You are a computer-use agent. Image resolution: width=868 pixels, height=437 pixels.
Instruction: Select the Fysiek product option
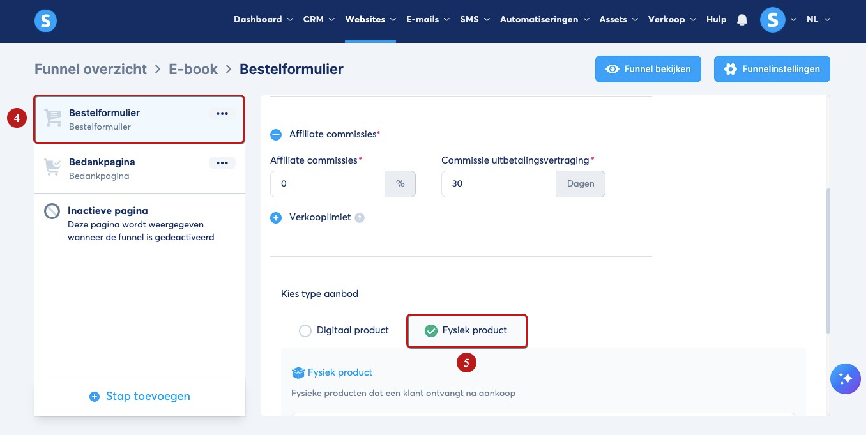467,331
